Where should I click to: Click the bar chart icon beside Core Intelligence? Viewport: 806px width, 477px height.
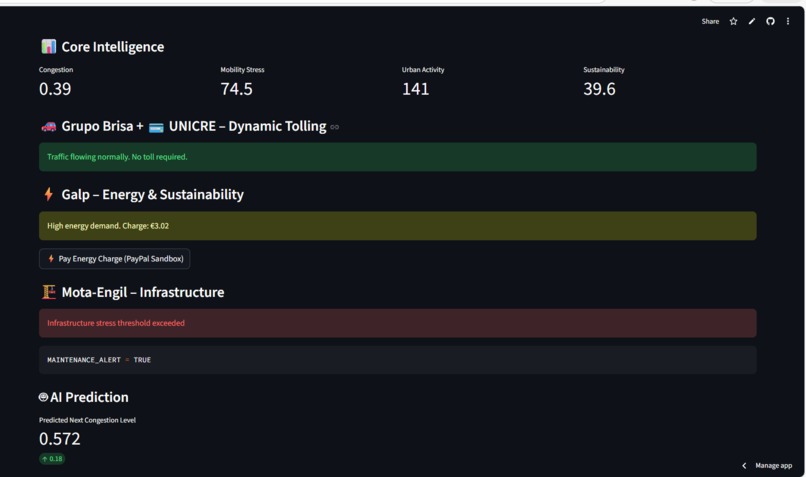click(48, 47)
